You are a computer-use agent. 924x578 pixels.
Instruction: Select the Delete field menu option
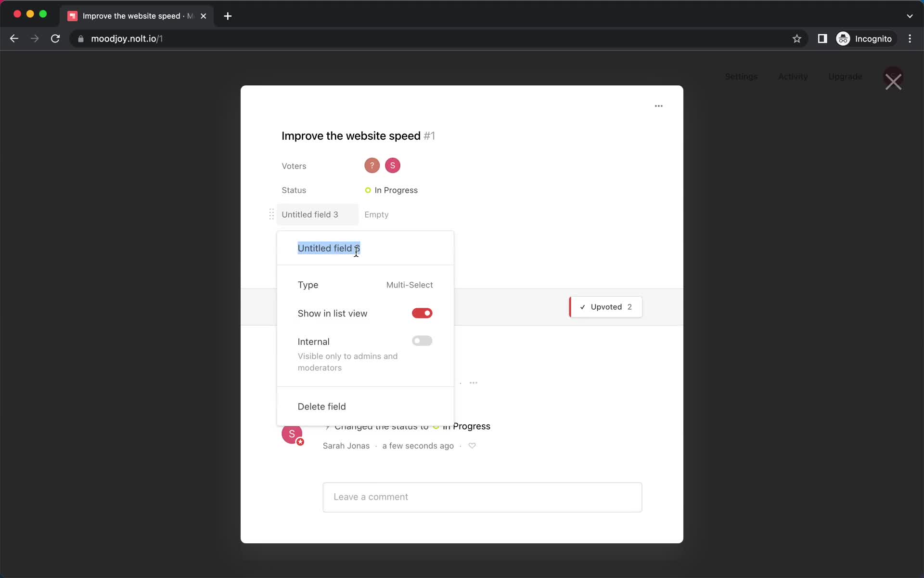point(322,406)
